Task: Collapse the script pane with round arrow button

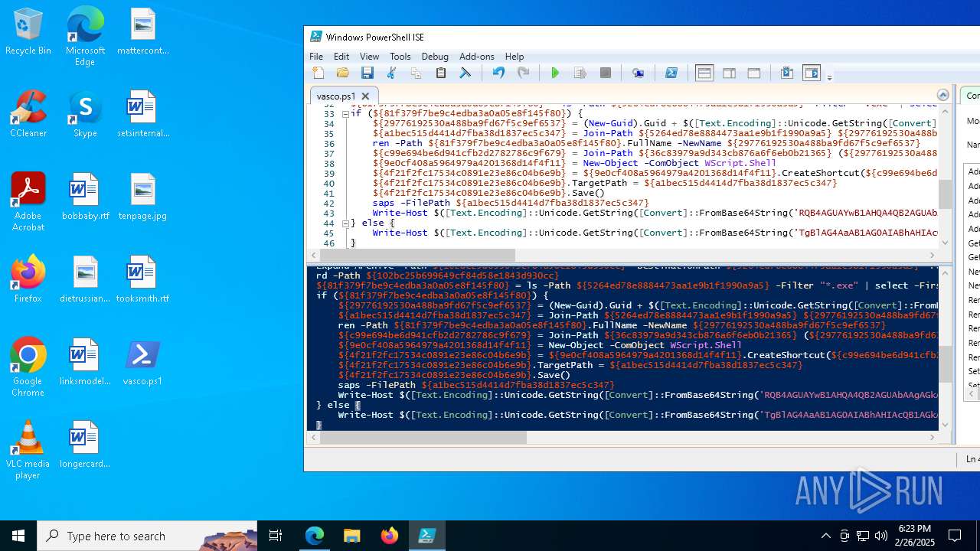Action: click(943, 95)
